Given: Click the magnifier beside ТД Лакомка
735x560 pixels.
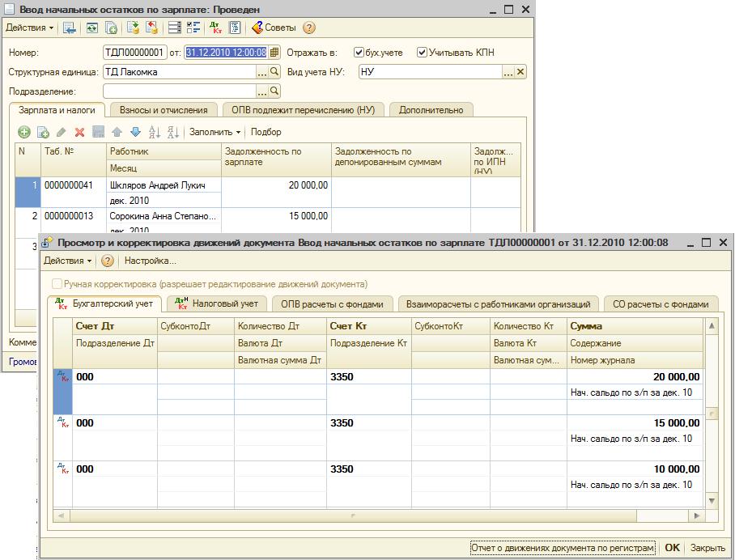Looking at the screenshot, I should pyautogui.click(x=274, y=72).
